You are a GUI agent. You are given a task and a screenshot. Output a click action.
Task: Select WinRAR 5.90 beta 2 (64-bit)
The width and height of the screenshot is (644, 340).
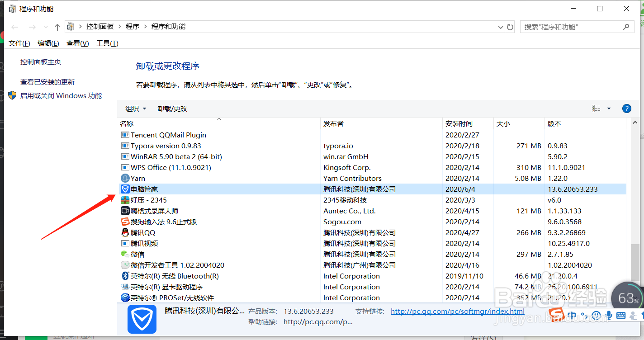point(176,157)
